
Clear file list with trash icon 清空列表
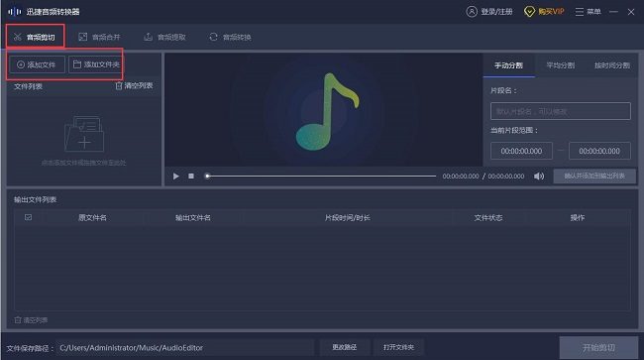coord(119,85)
